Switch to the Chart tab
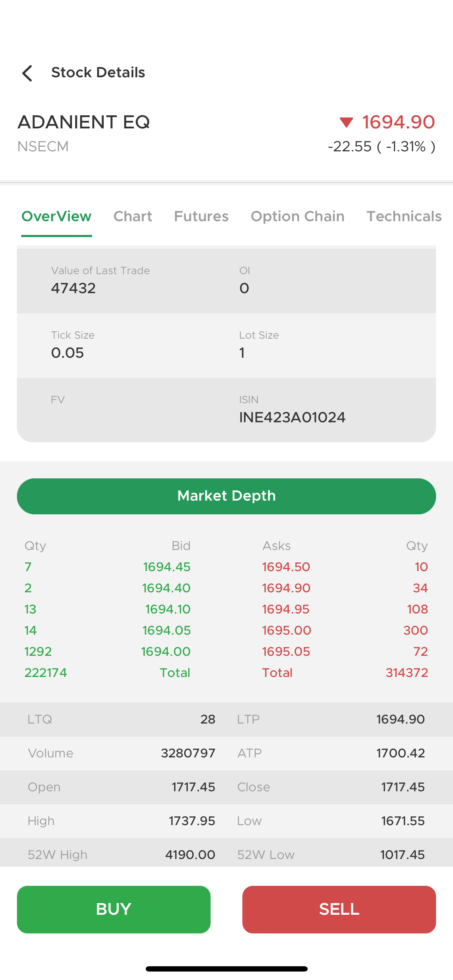This screenshot has height=980, width=453. click(133, 217)
